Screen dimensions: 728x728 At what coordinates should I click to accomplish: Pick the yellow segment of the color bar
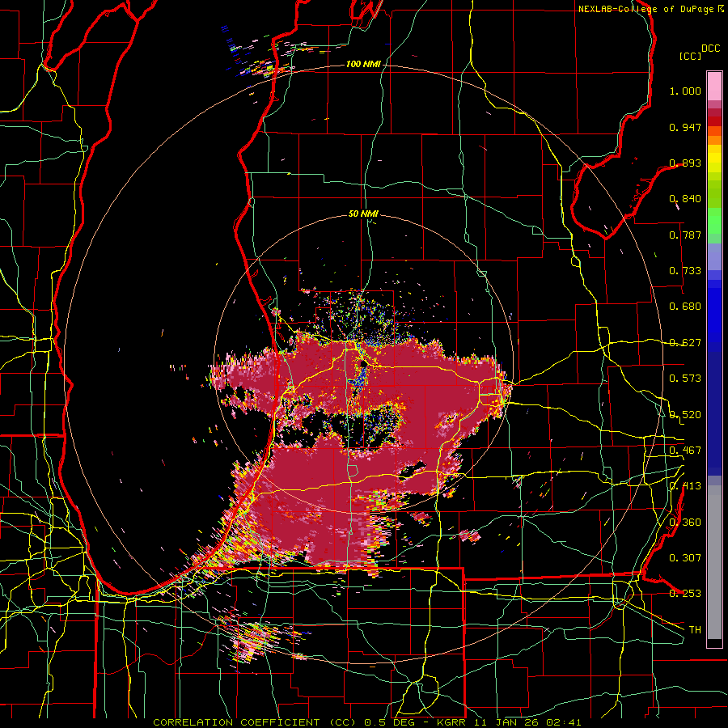click(x=714, y=159)
